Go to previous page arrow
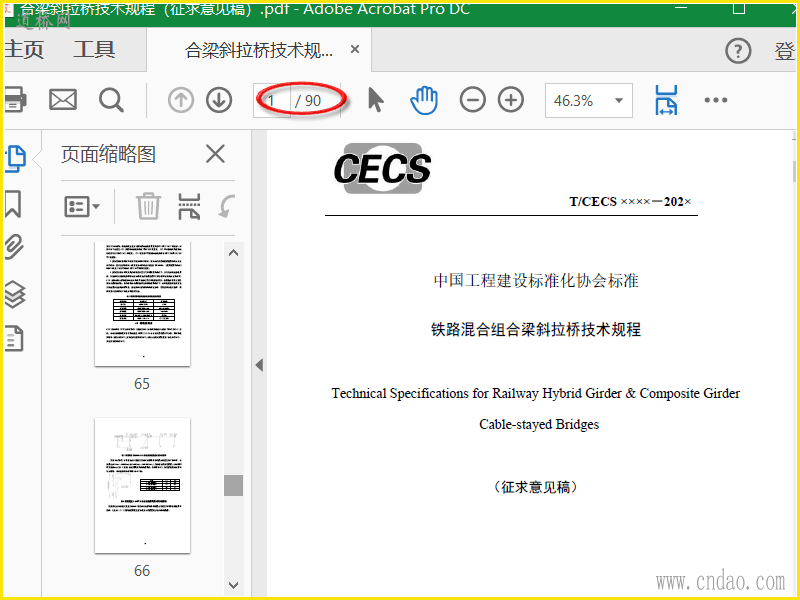Viewport: 800px width, 600px height. click(x=181, y=100)
